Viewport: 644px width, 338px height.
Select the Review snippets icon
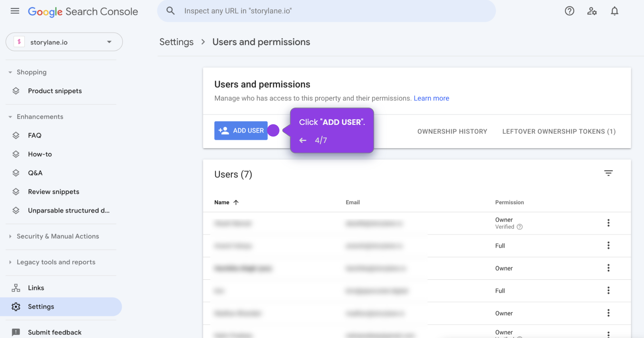[16, 192]
